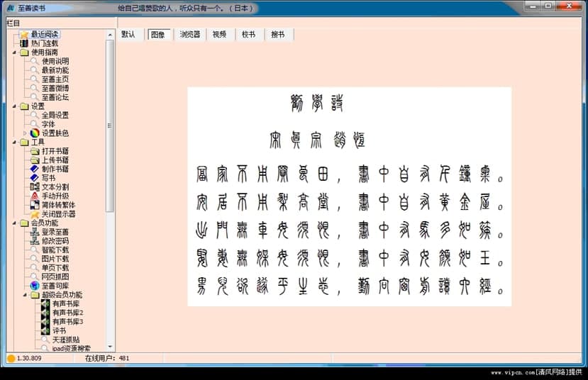Open the 视频 tab
The height and width of the screenshot is (380, 588).
coord(219,35)
